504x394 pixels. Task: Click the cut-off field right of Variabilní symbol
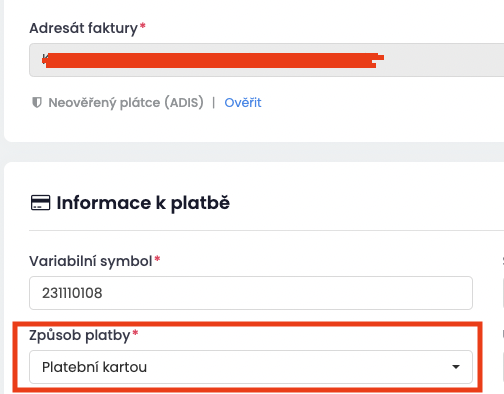(503, 293)
